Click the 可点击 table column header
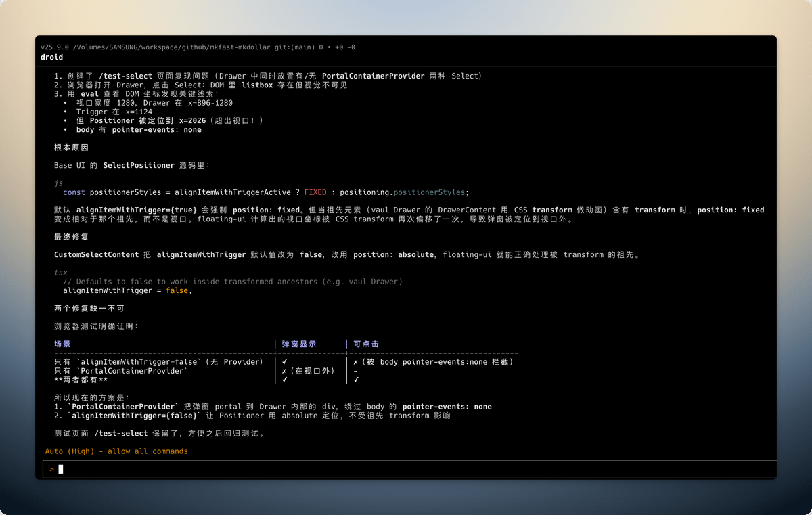This screenshot has width=812, height=515. pyautogui.click(x=365, y=344)
